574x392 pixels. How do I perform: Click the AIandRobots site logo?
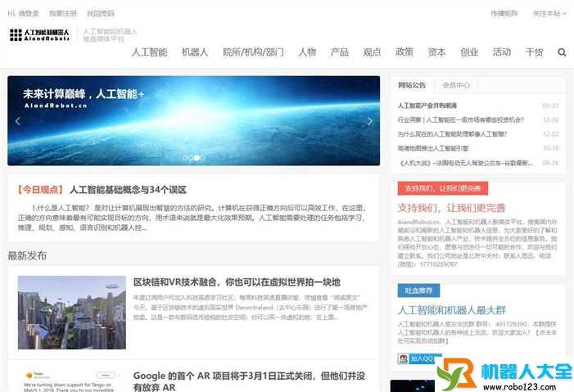[x=39, y=34]
